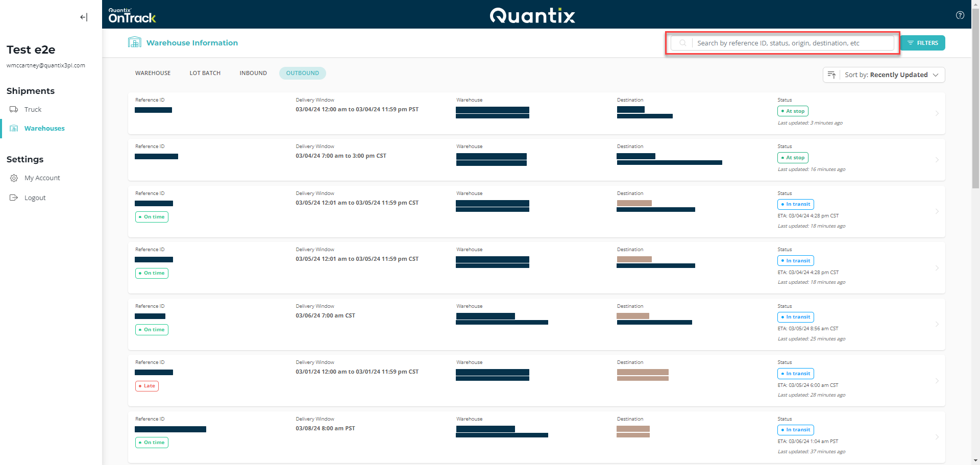Click the Quantix OnTrack logo
The width and height of the screenshot is (980, 465).
(x=131, y=14)
